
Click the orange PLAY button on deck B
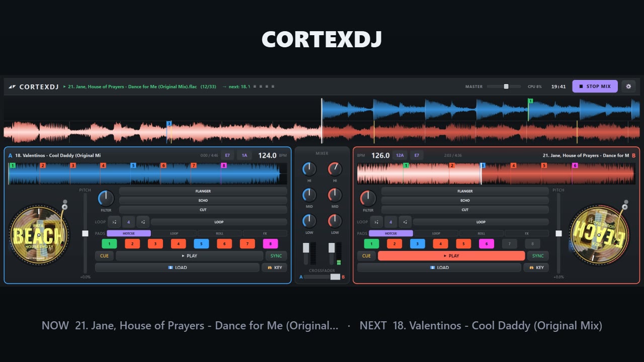point(451,256)
